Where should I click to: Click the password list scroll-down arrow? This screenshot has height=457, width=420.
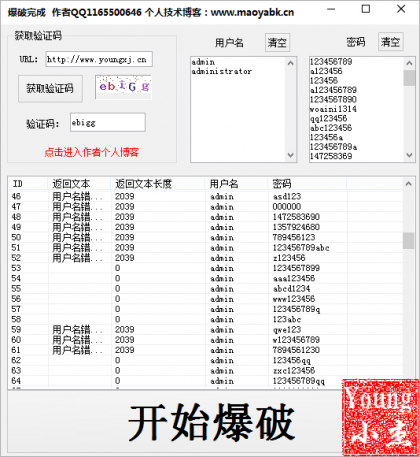pyautogui.click(x=409, y=155)
